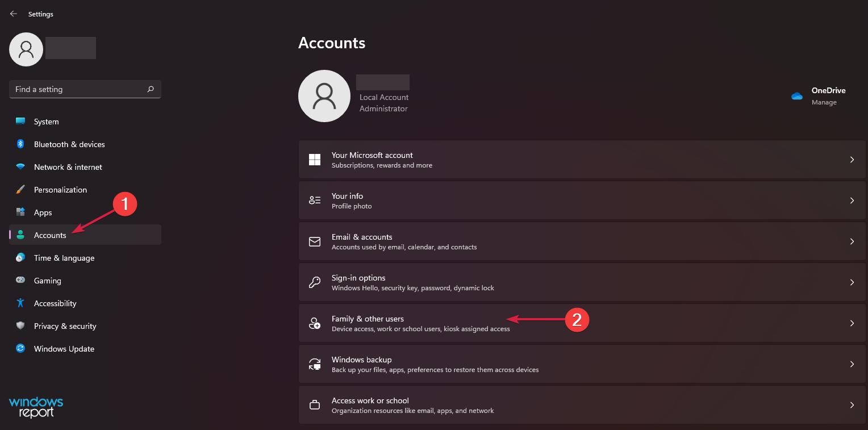This screenshot has width=868, height=430.
Task: Click the Windows backup sync icon
Action: click(x=315, y=364)
